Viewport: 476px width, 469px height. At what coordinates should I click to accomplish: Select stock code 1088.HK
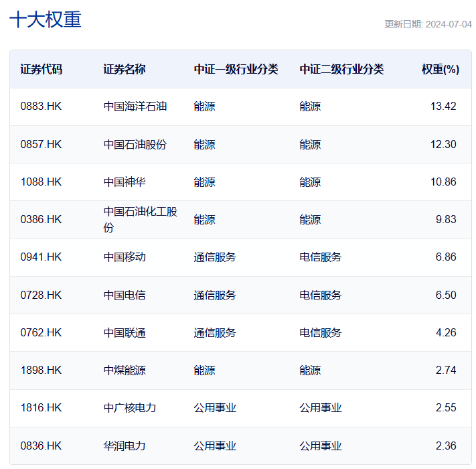pos(41,182)
